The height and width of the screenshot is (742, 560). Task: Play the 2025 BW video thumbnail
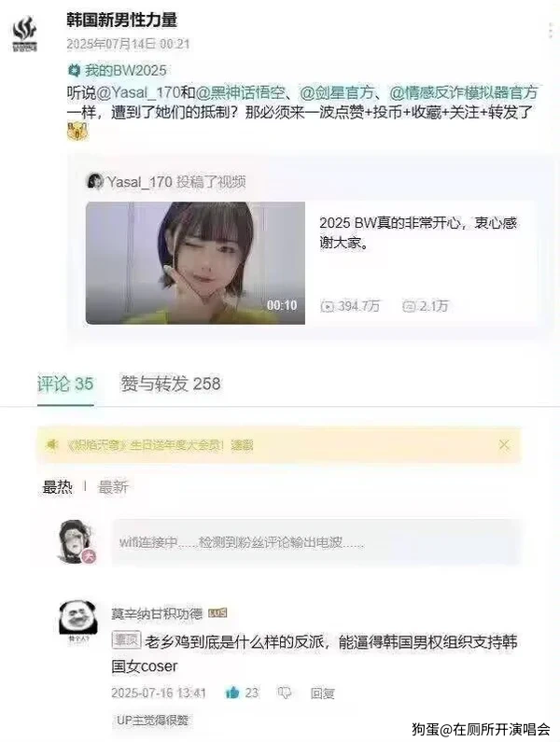click(x=195, y=263)
